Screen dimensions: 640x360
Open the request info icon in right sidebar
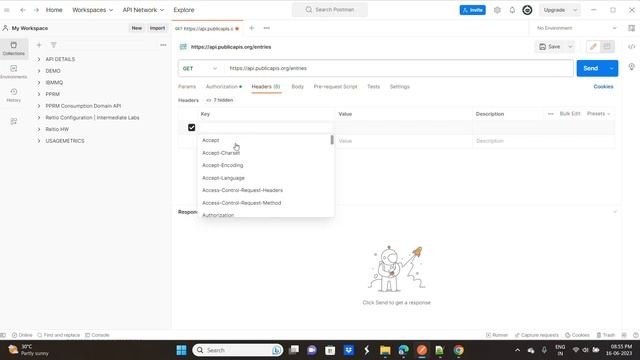pyautogui.click(x=631, y=67)
